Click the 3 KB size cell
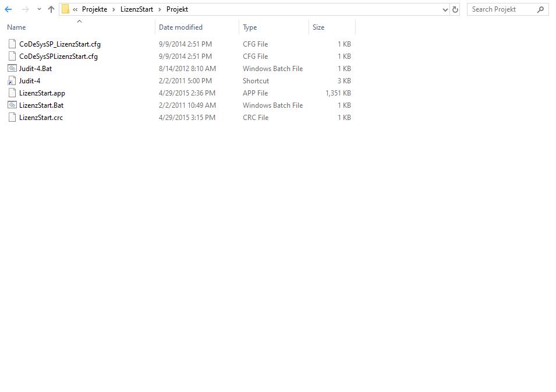This screenshot has width=556, height=392. 344,81
